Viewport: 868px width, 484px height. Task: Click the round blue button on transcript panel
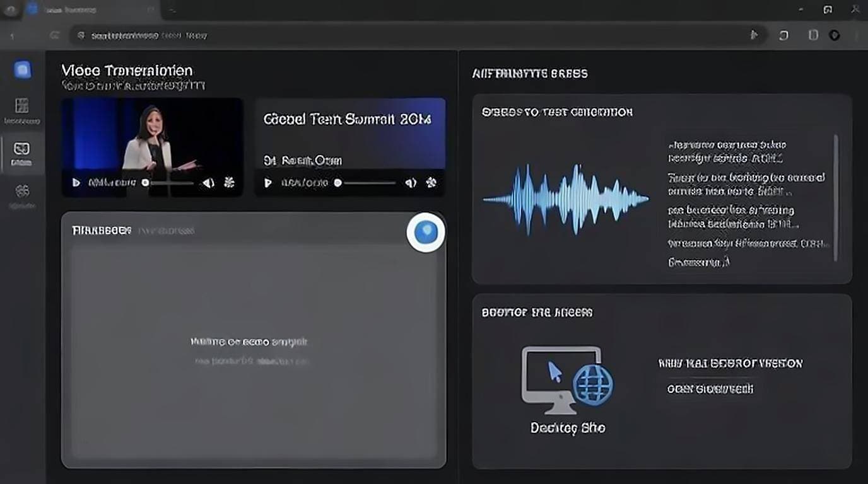point(426,233)
